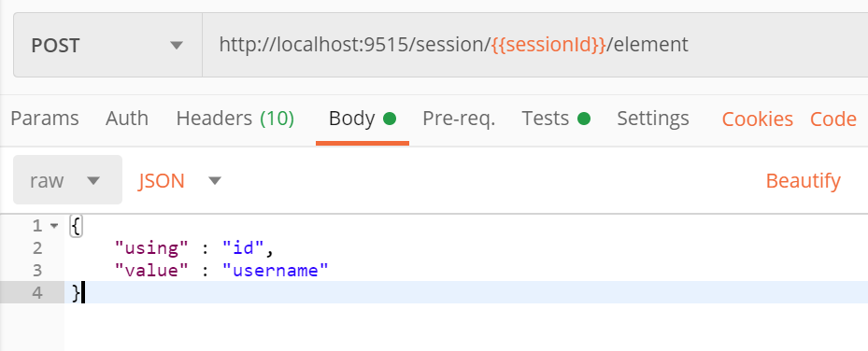
Task: Click Beautify to format the JSON
Action: (x=804, y=181)
